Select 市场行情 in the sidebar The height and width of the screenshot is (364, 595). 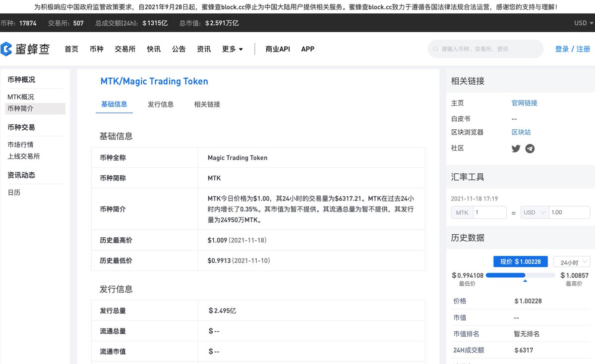click(20, 145)
